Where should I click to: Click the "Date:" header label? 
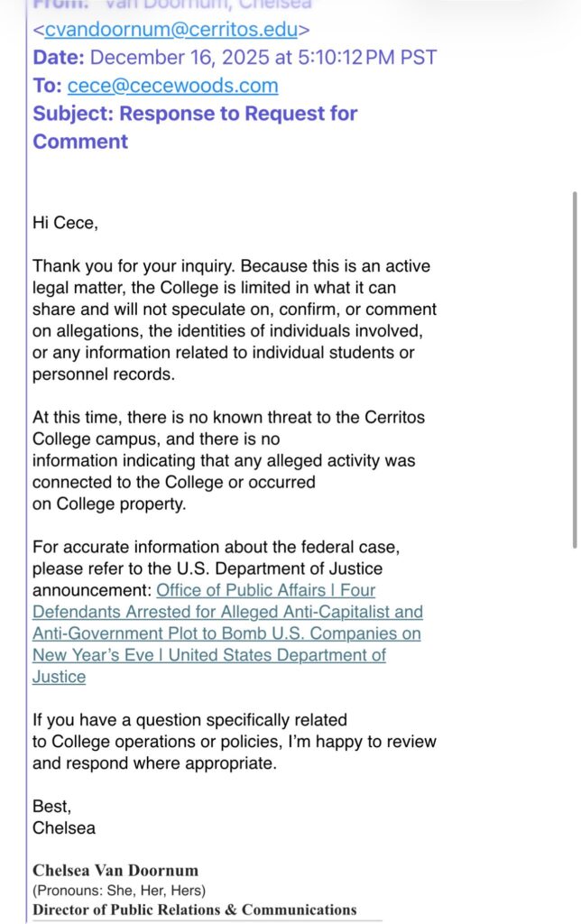(x=59, y=58)
